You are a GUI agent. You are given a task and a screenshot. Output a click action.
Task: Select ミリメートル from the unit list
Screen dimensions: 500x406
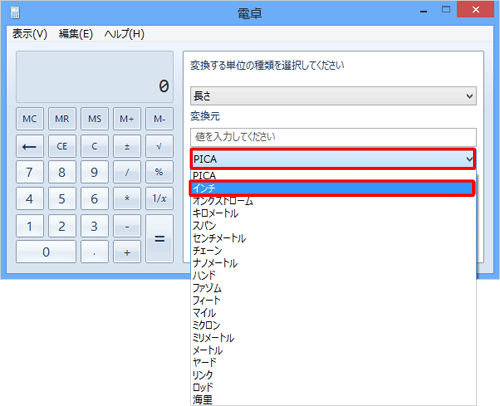333,338
